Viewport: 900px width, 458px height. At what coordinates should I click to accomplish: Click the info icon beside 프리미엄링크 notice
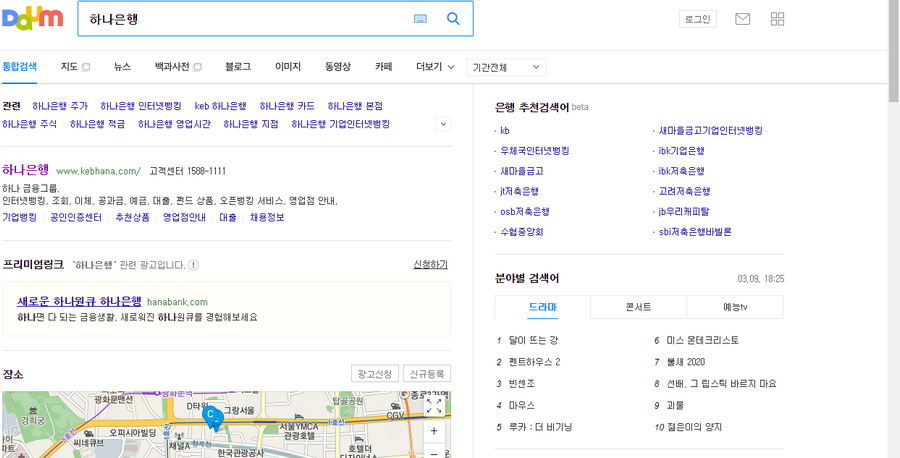tap(194, 265)
